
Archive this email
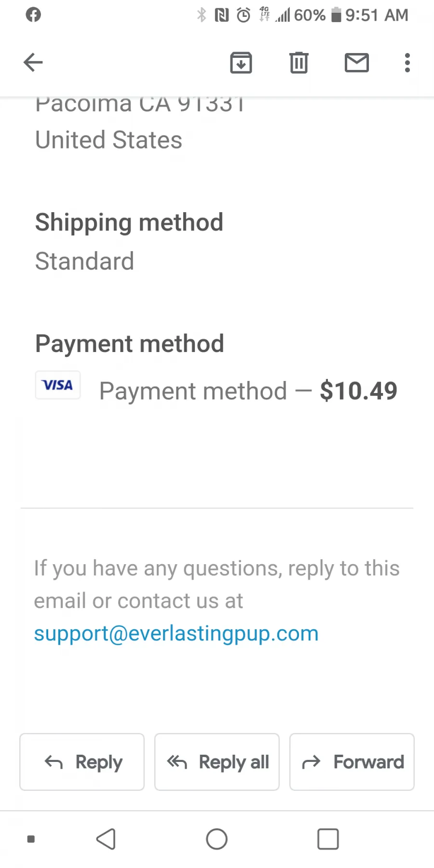pos(241,63)
